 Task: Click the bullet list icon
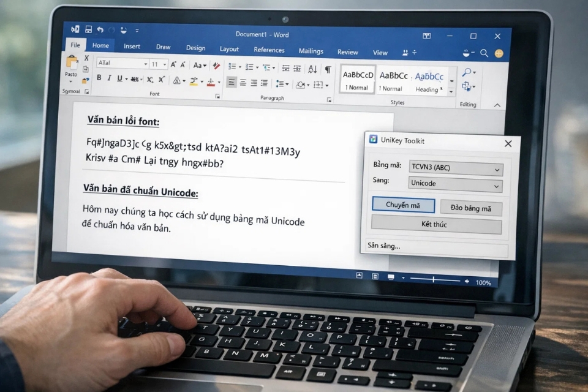pos(233,67)
